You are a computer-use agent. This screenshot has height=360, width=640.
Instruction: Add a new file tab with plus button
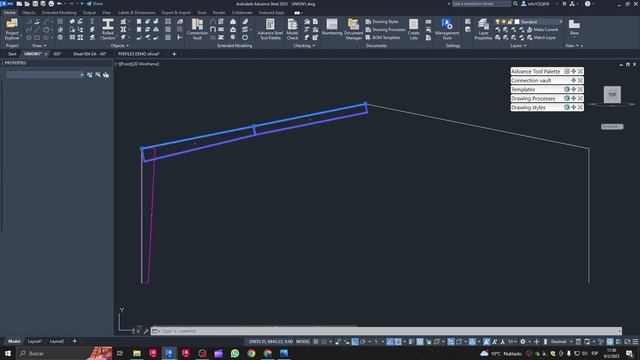(174, 54)
